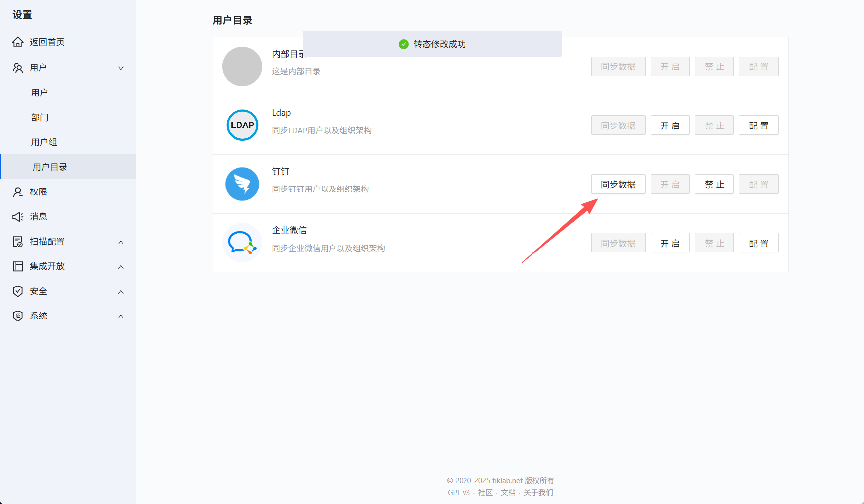
Task: Click the LDAP directory logo
Action: click(x=242, y=125)
